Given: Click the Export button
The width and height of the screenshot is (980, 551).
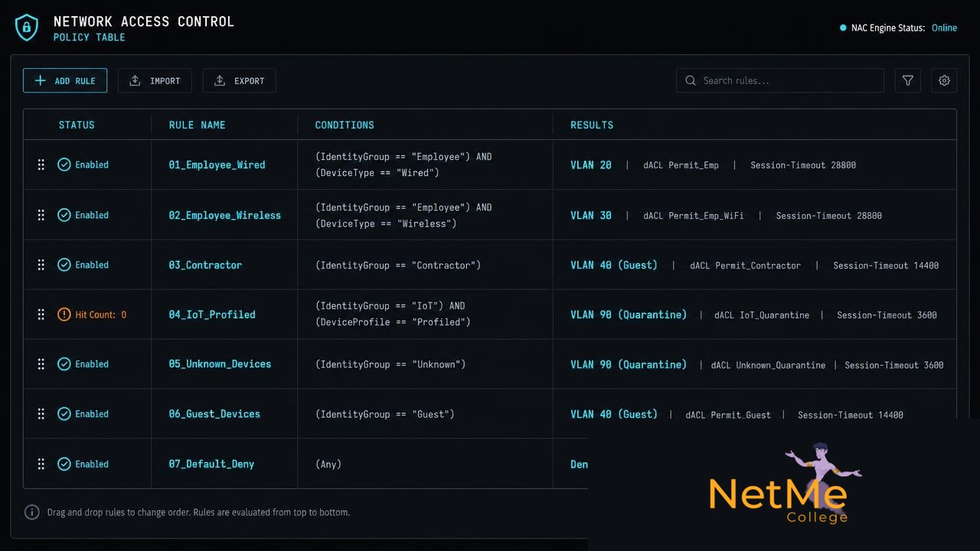Looking at the screenshot, I should pos(239,80).
